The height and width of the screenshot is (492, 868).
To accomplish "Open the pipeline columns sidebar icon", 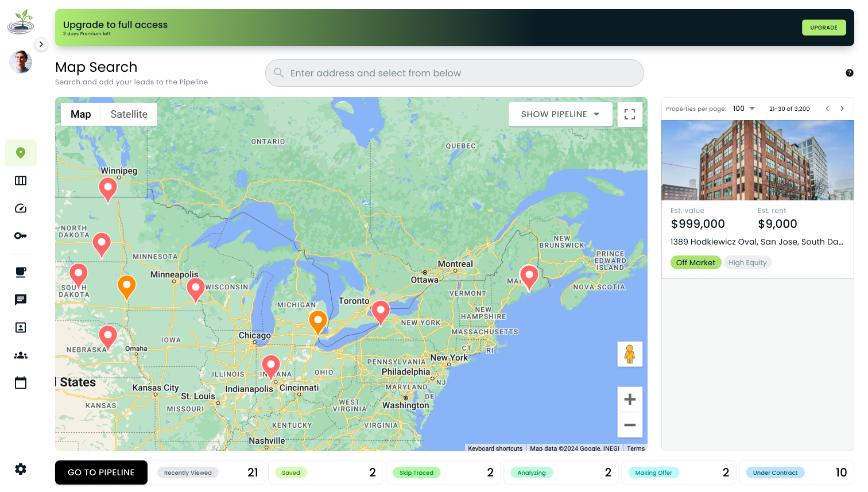I will coord(21,181).
